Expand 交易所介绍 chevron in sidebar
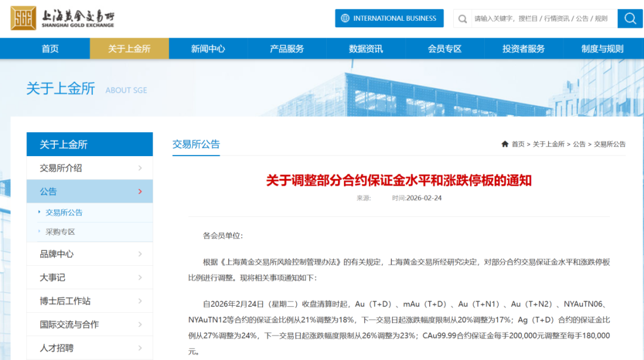644x360 pixels. pyautogui.click(x=140, y=168)
